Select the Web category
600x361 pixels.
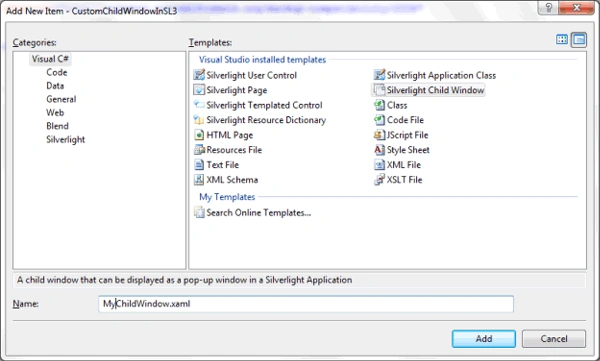(55, 113)
